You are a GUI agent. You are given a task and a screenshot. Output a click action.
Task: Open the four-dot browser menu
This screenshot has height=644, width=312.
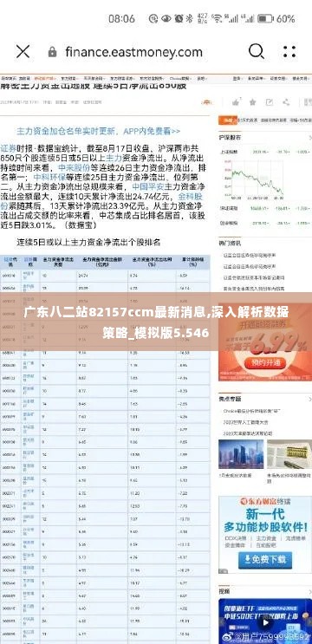pos(289,52)
